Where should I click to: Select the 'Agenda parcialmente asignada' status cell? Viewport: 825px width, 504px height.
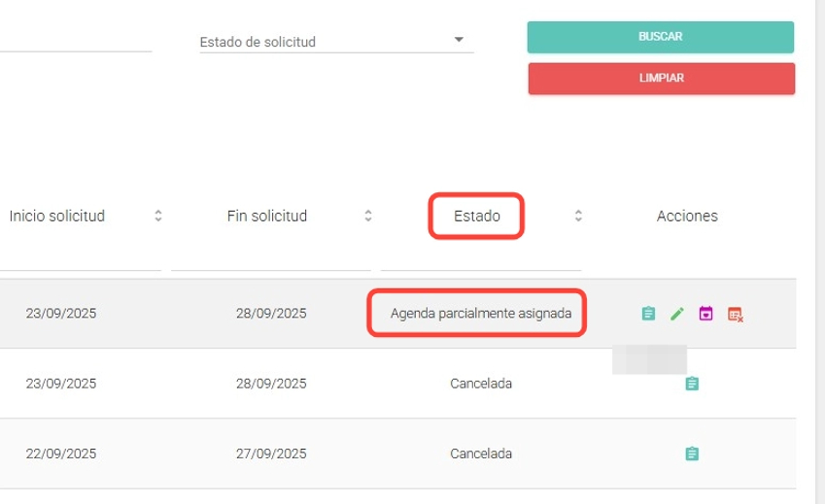coord(477,314)
